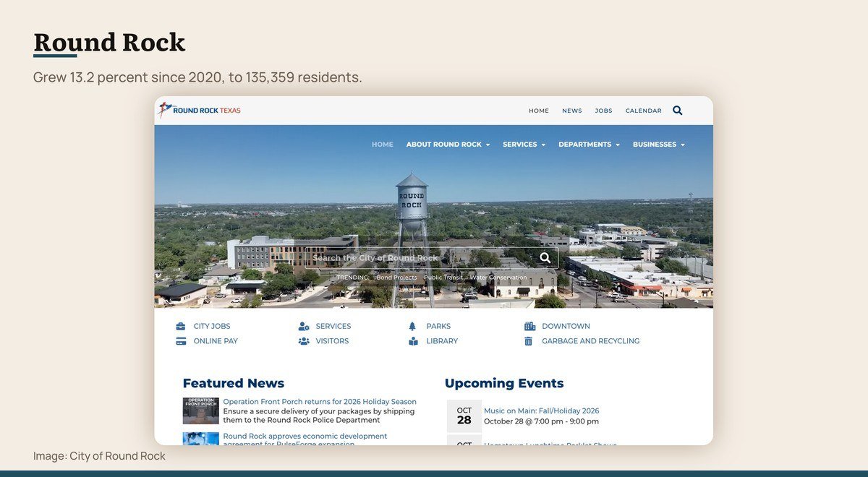Open the Parks quick link
This screenshot has height=477, width=868.
click(x=438, y=327)
